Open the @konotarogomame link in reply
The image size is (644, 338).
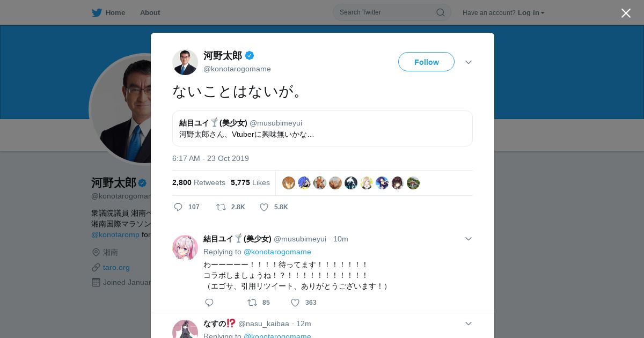pyautogui.click(x=277, y=252)
